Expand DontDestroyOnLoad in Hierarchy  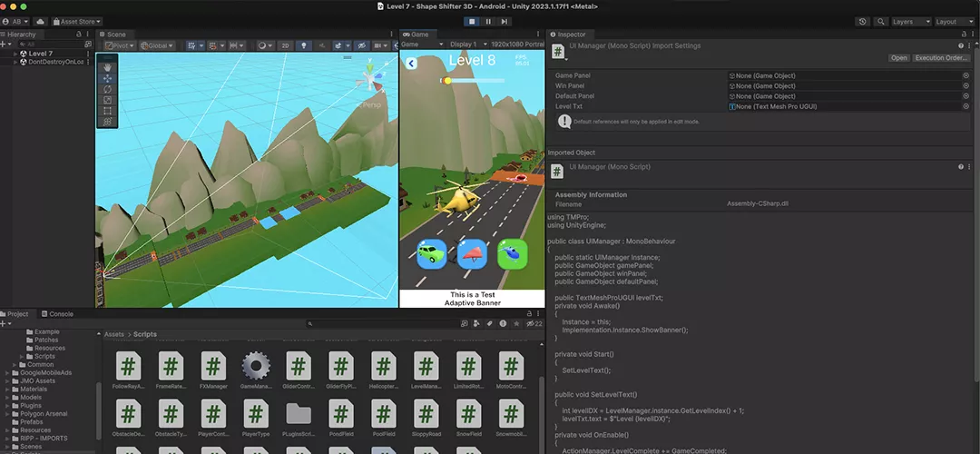(15, 62)
